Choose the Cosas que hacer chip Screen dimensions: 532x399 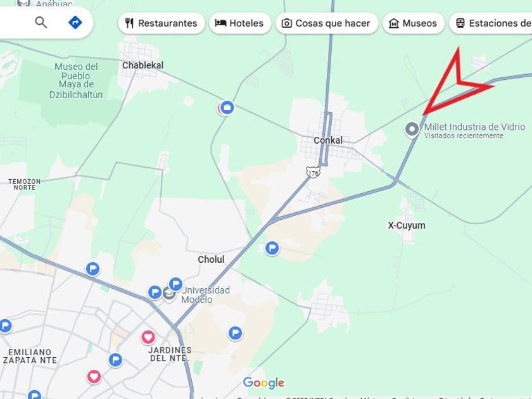pyautogui.click(x=327, y=23)
